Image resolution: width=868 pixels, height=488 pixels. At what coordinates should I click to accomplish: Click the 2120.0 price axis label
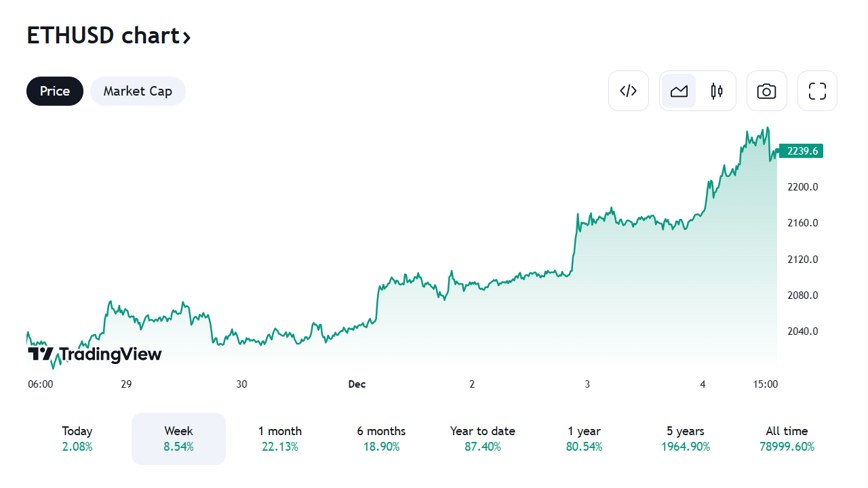coord(803,259)
